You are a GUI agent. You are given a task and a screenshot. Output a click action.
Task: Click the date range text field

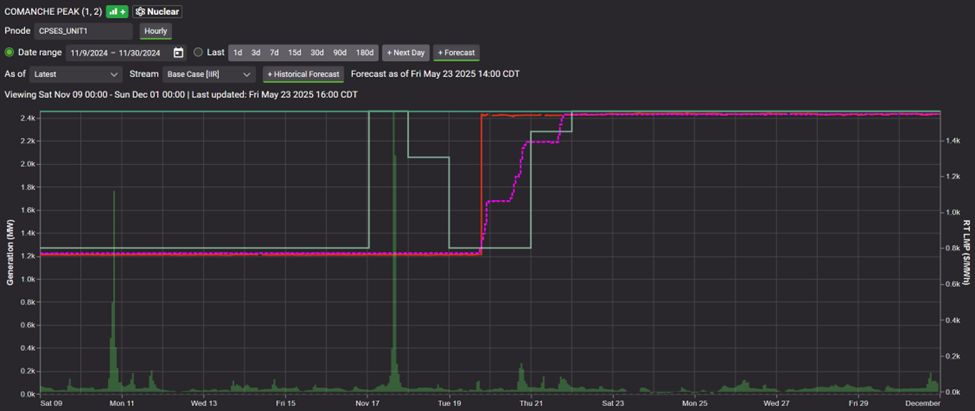click(x=117, y=53)
